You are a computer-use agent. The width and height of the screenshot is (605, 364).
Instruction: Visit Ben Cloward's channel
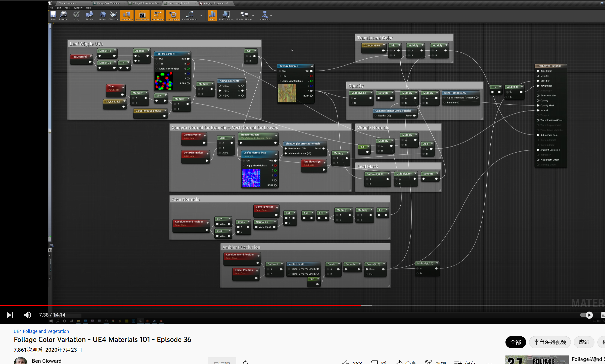[x=46, y=361]
